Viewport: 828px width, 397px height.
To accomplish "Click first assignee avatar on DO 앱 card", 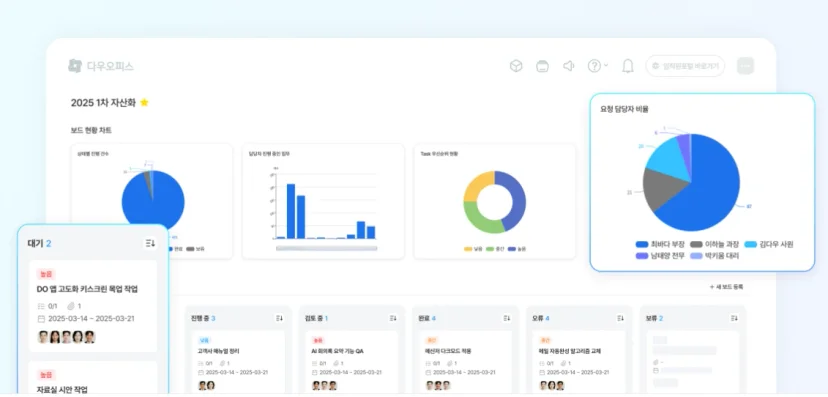I will [43, 337].
